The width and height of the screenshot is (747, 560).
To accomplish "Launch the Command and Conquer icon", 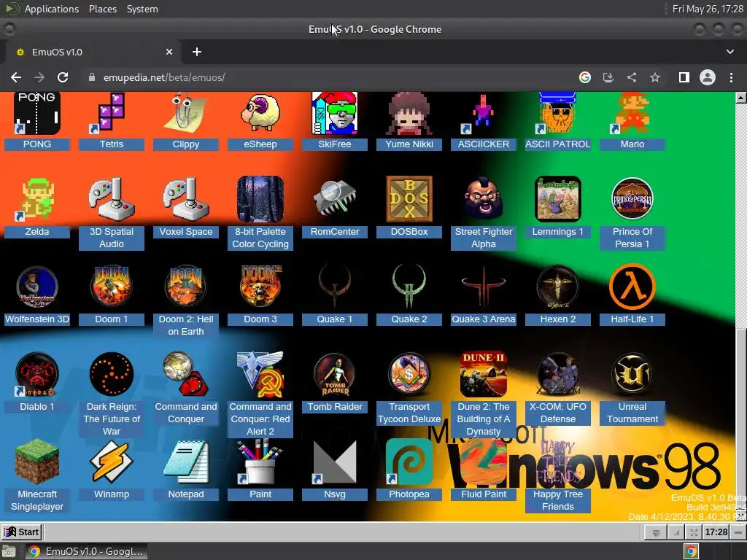I will point(186,374).
